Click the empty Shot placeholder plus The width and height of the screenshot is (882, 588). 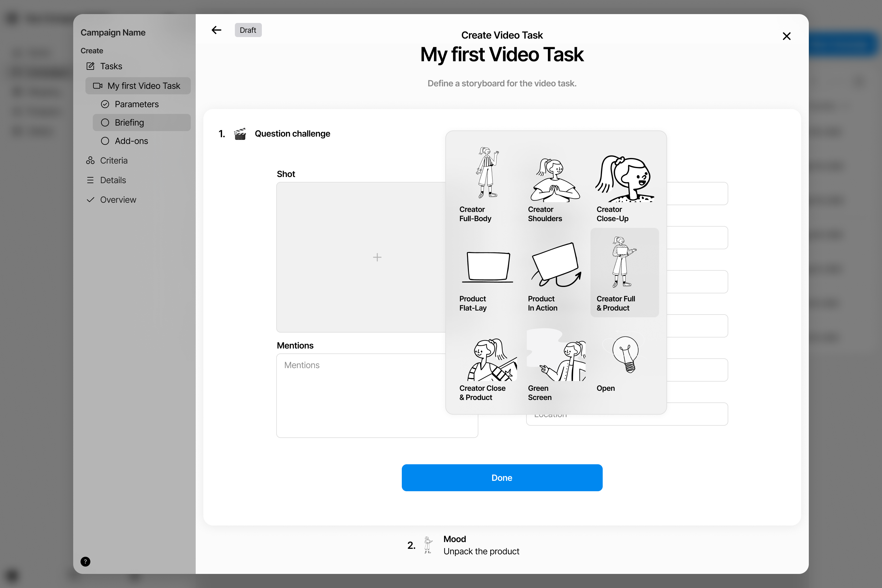point(377,257)
